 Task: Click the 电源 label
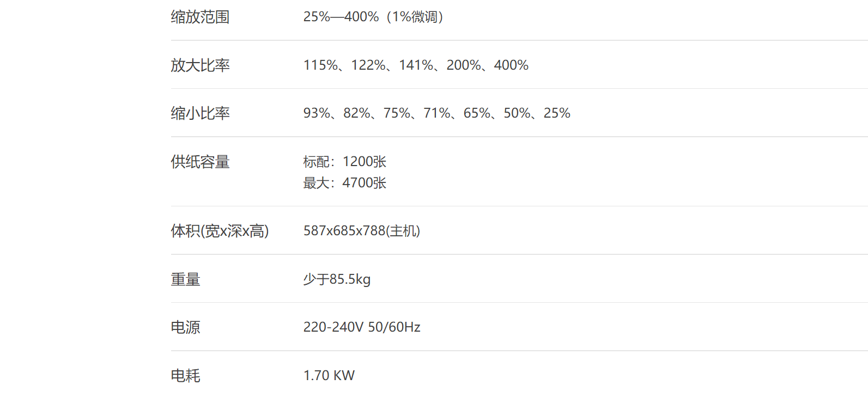[x=185, y=327]
